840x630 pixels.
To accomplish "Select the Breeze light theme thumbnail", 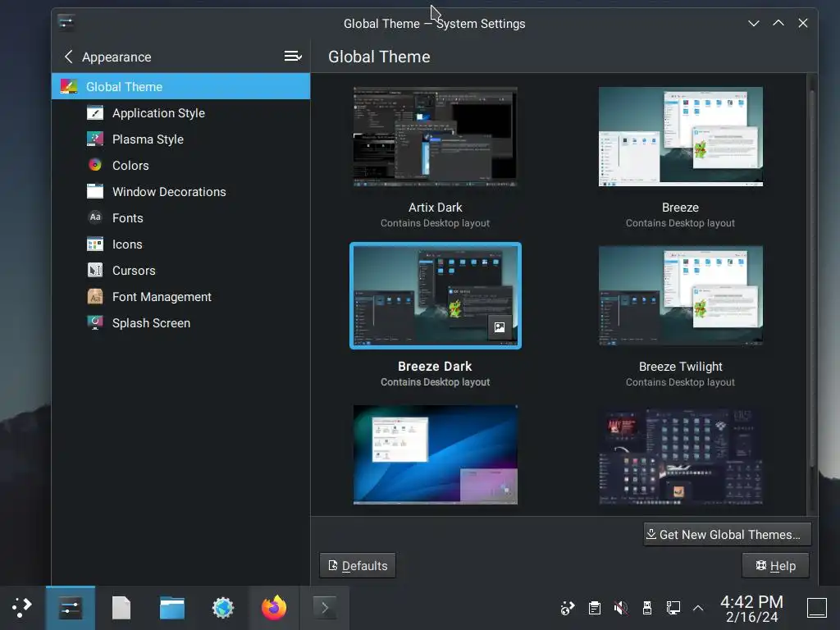I will point(680,137).
